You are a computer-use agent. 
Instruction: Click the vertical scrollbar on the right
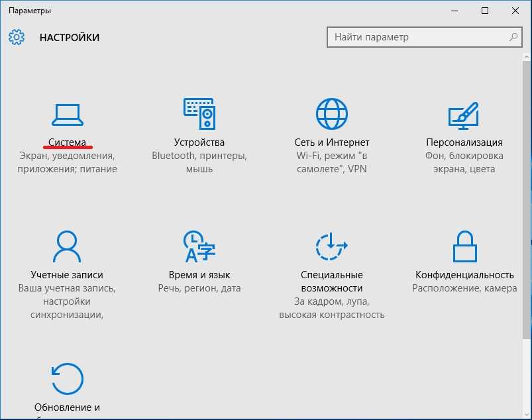point(528,199)
